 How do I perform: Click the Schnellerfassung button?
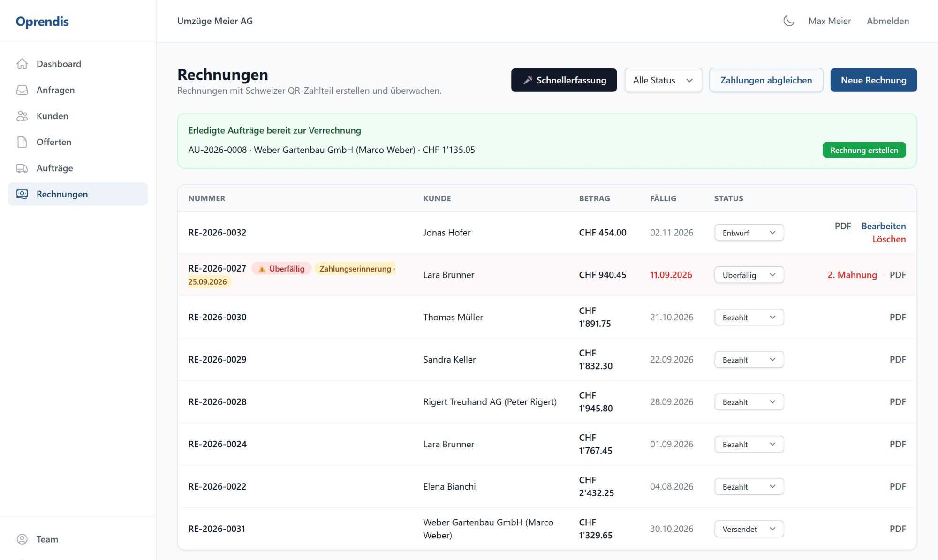click(x=564, y=80)
